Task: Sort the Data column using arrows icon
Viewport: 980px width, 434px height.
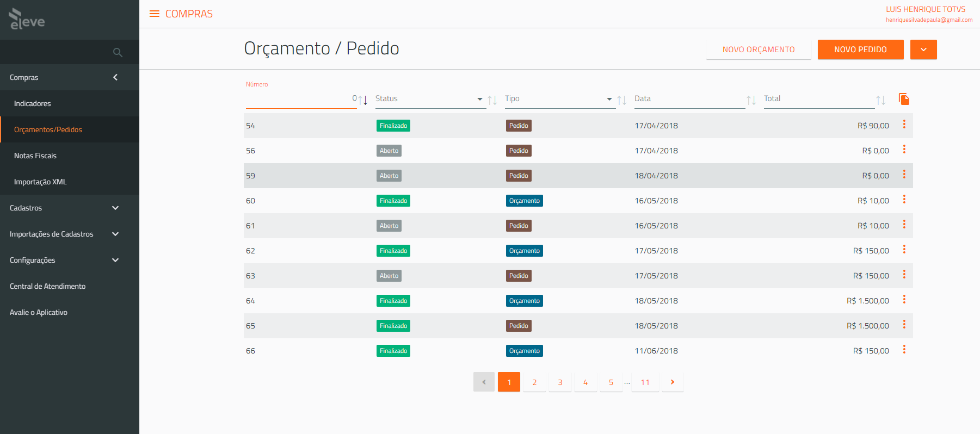Action: tap(751, 100)
